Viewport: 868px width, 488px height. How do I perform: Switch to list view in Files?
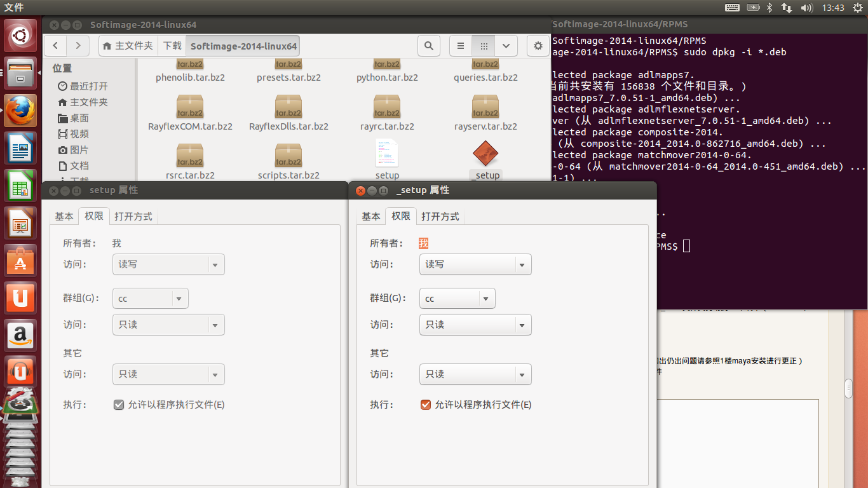coord(461,46)
